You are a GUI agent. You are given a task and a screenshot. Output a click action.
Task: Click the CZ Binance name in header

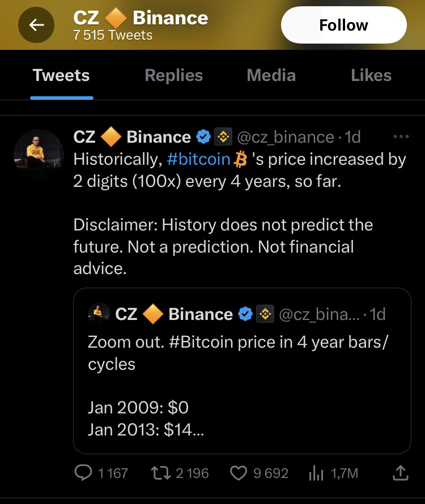pos(141,18)
